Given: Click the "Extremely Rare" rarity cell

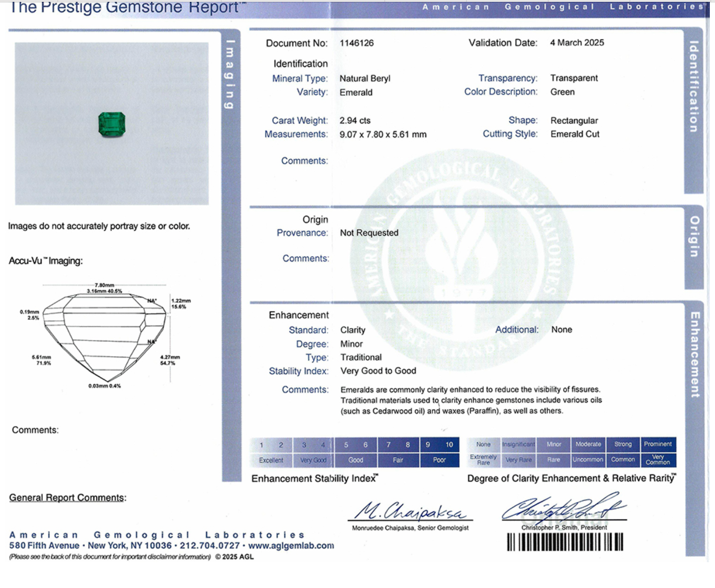Looking at the screenshot, I should [483, 460].
